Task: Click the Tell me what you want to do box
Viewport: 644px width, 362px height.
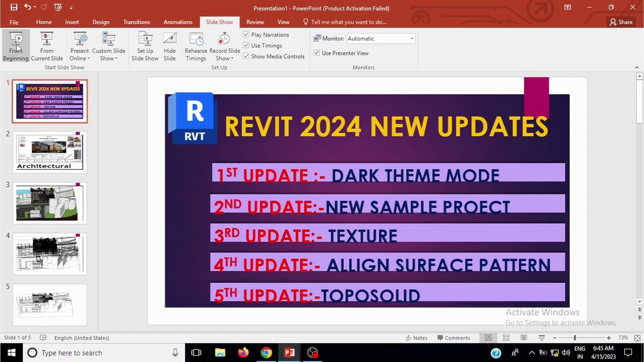Action: coord(345,22)
